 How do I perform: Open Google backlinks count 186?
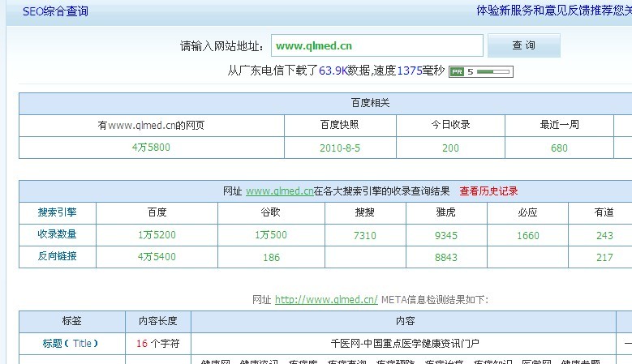click(x=271, y=257)
